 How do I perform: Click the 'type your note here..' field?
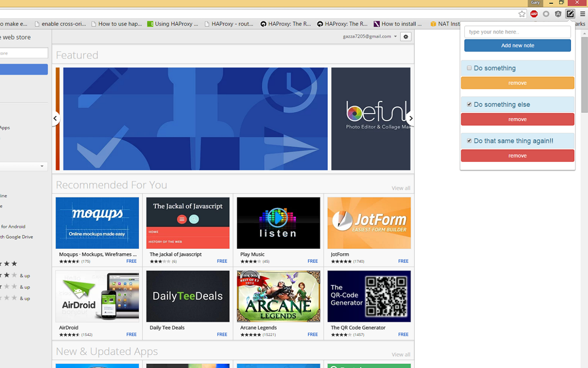(x=518, y=32)
